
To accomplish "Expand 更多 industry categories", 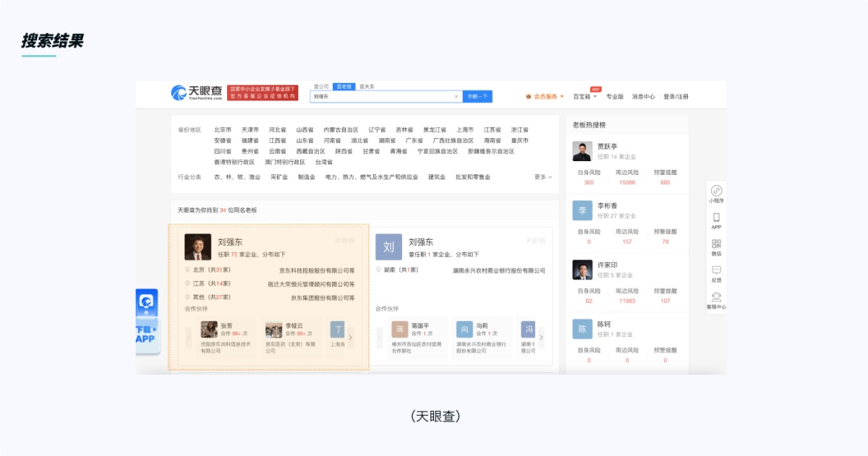I will pyautogui.click(x=542, y=176).
